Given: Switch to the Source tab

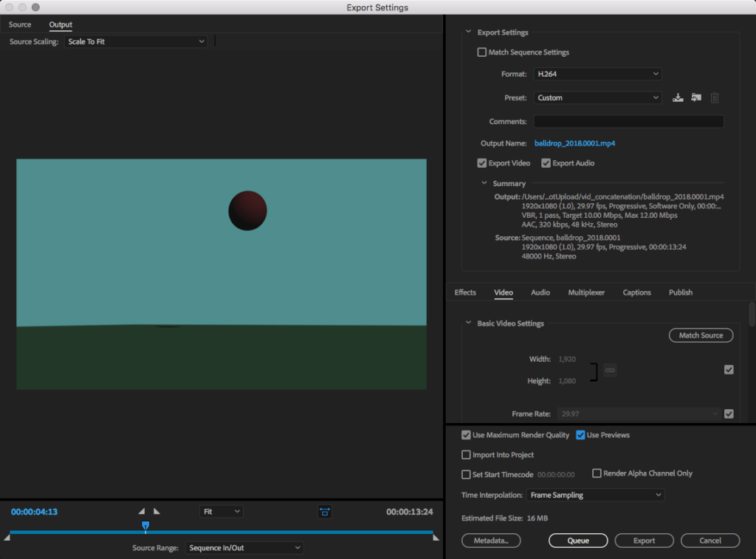Looking at the screenshot, I should tap(20, 25).
